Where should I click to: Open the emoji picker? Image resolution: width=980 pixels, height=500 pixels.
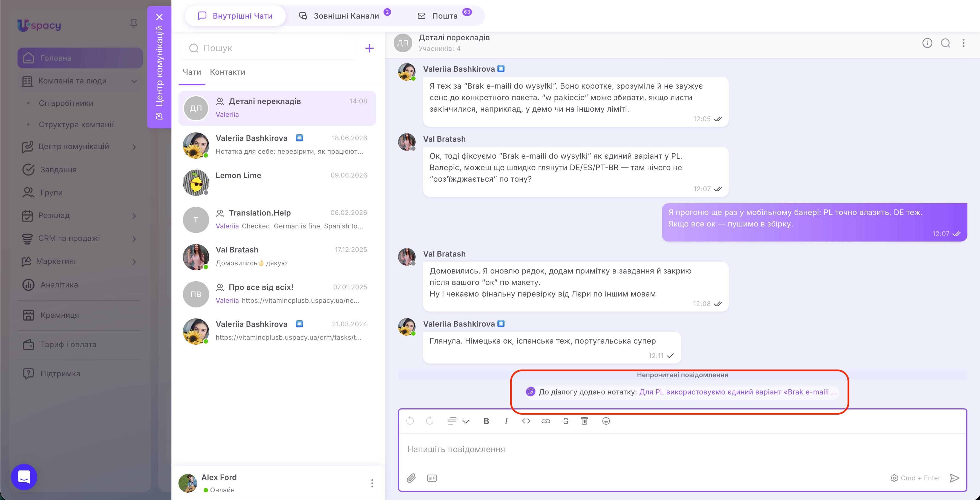(606, 421)
